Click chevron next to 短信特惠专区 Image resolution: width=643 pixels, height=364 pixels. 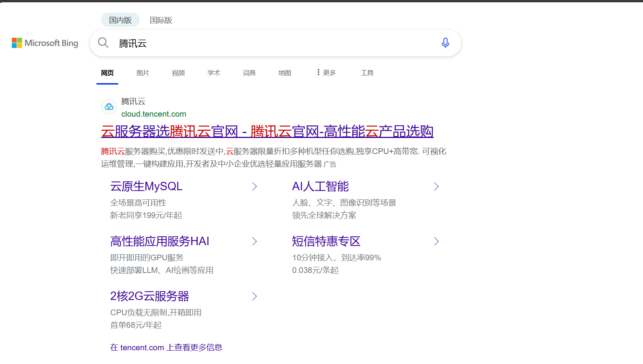pyautogui.click(x=436, y=241)
